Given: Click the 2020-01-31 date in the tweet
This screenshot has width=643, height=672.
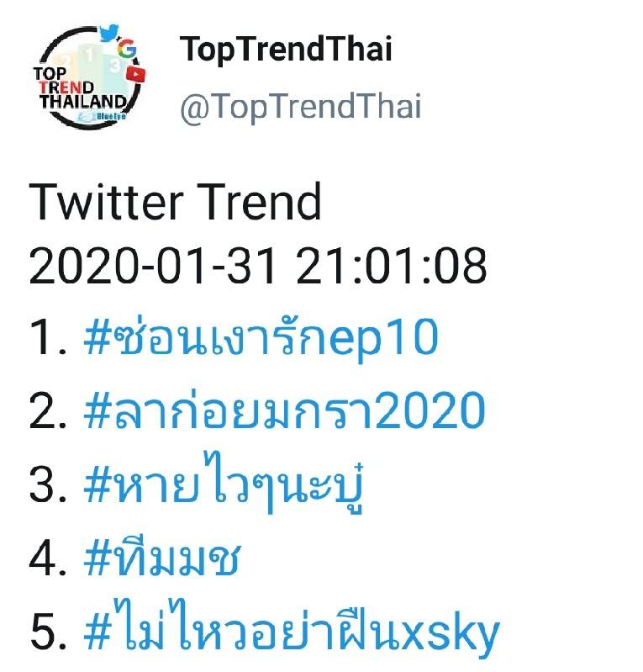Looking at the screenshot, I should (x=153, y=267).
